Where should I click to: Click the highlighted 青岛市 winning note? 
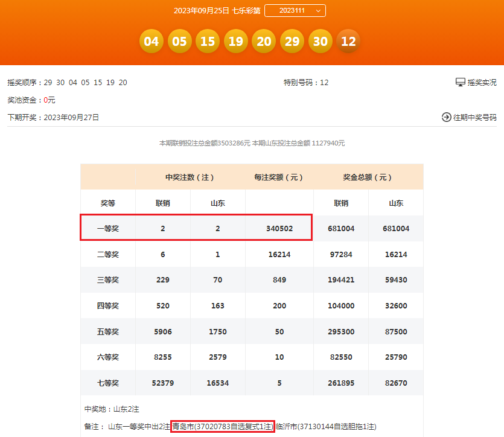(222, 427)
